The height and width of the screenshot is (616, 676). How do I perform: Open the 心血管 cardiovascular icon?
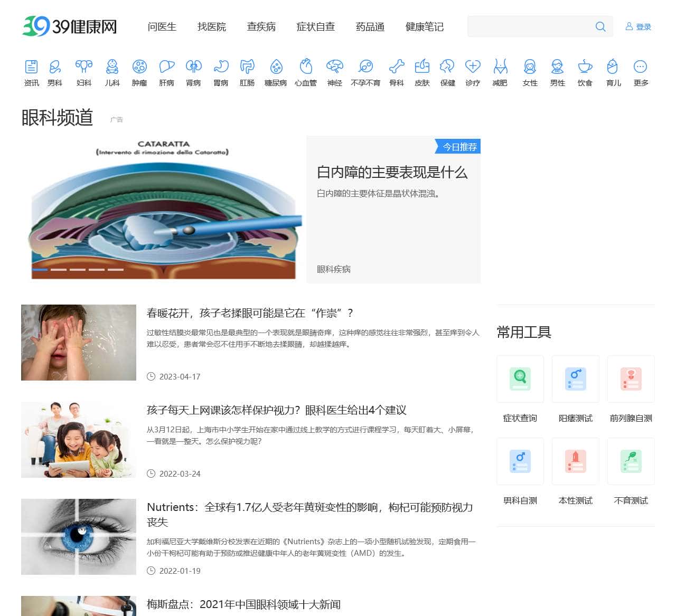[305, 68]
